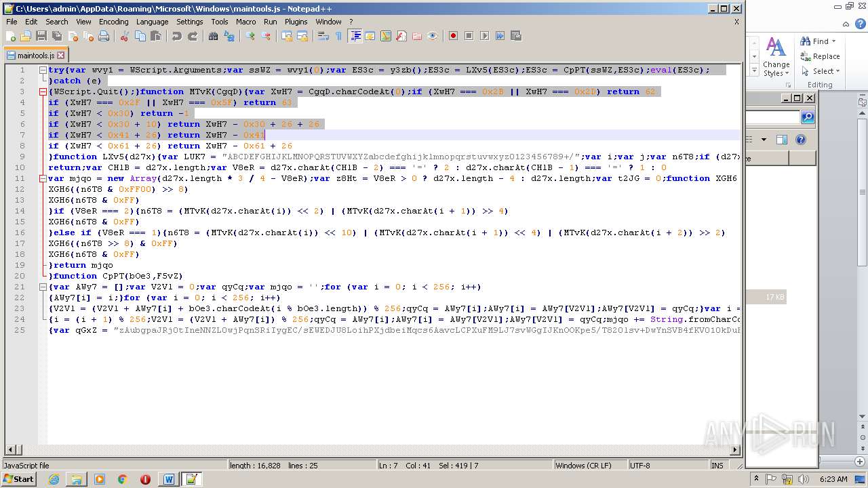Click the Open file toolbar icon

[26, 36]
